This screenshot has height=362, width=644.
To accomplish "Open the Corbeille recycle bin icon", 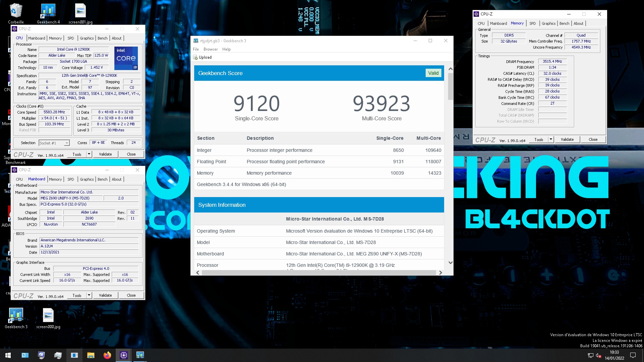I will pos(16,13).
